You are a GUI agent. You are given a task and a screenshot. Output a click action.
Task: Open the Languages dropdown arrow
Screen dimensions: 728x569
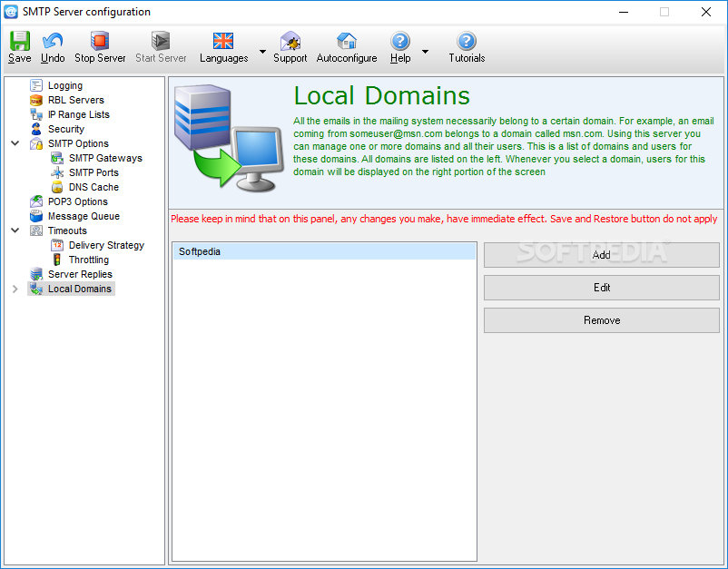[262, 51]
